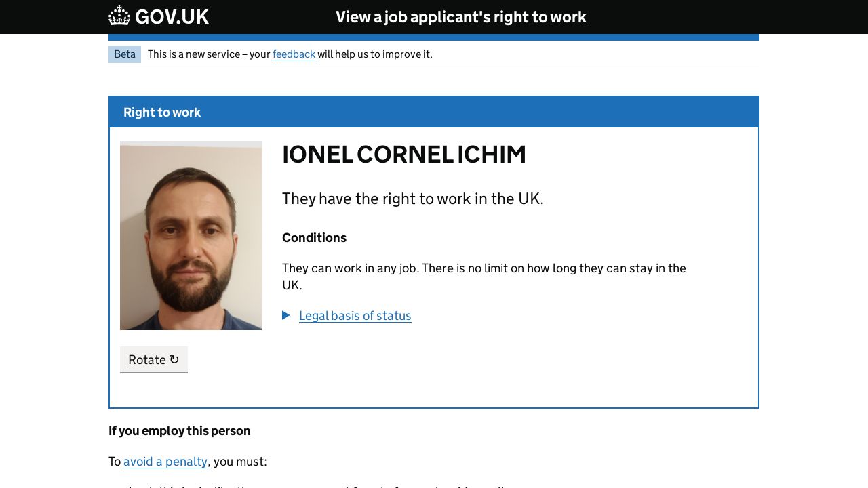Click the "will help us to improve it" text
This screenshot has width=868, height=488.
click(x=374, y=54)
